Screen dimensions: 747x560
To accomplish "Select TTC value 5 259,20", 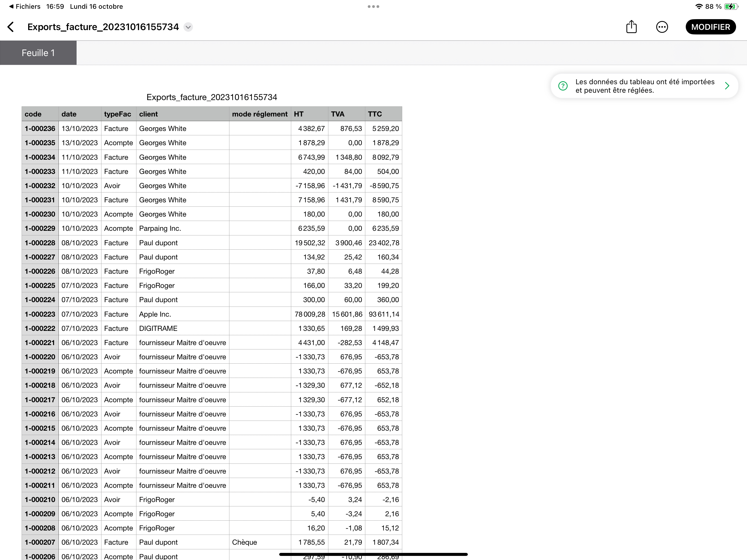I will pyautogui.click(x=384, y=128).
